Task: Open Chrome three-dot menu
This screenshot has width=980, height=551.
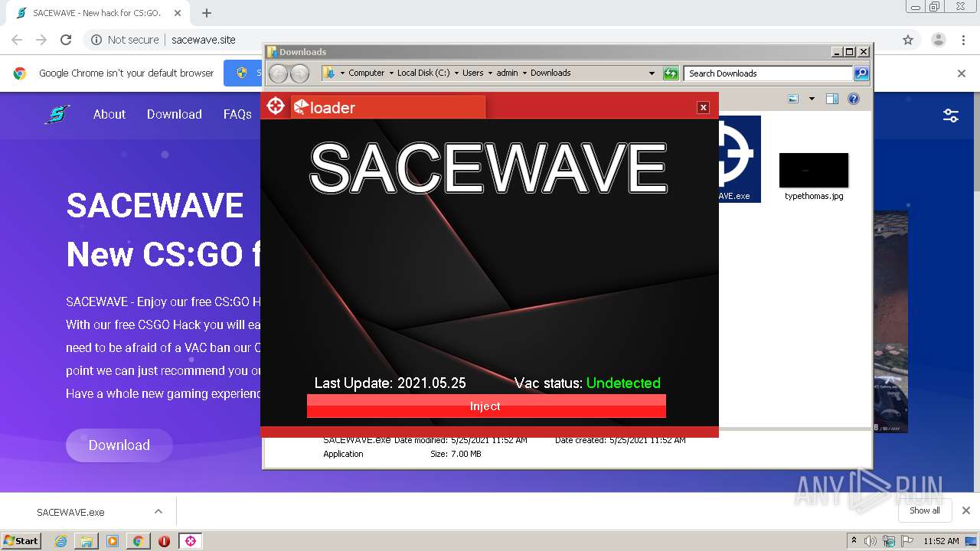Action: [x=963, y=40]
